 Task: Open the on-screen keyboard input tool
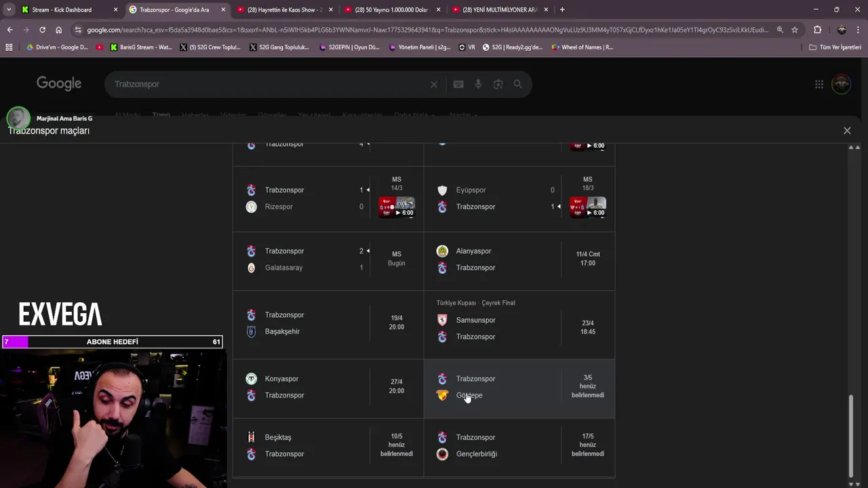(x=458, y=84)
